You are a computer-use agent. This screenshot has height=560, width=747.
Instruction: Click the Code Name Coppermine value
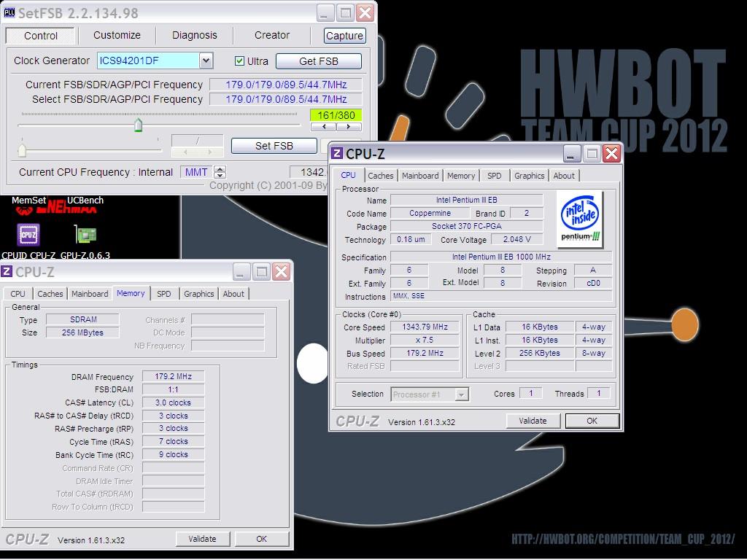click(430, 213)
